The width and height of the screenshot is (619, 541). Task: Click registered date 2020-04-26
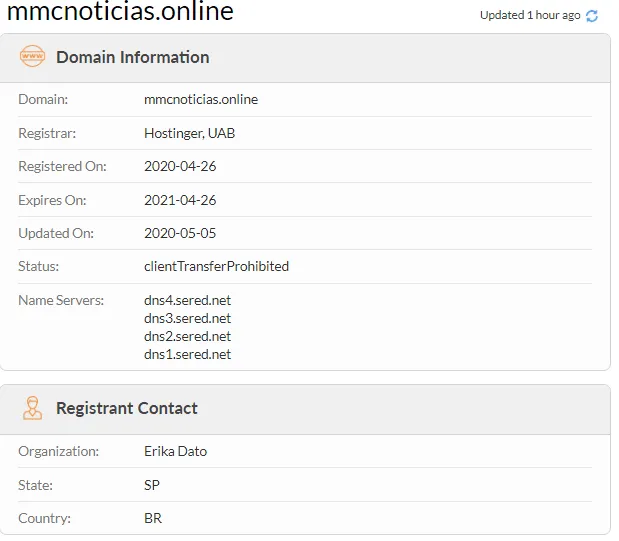(x=180, y=166)
